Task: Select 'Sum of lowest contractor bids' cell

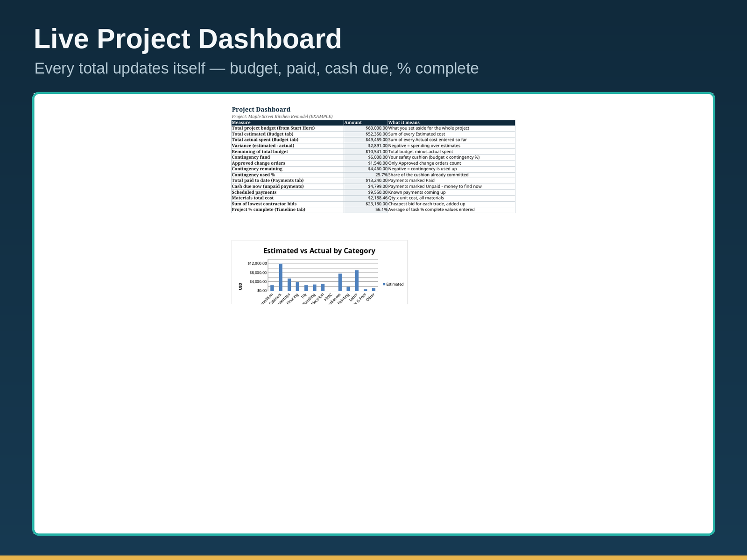Action: [288, 204]
